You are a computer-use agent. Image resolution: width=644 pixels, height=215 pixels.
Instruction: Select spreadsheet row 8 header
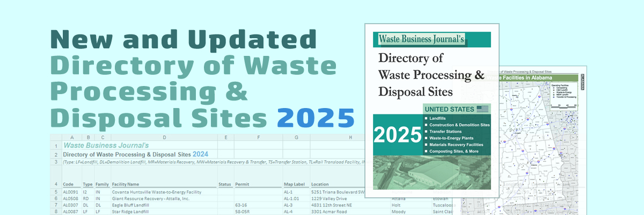coord(56,211)
